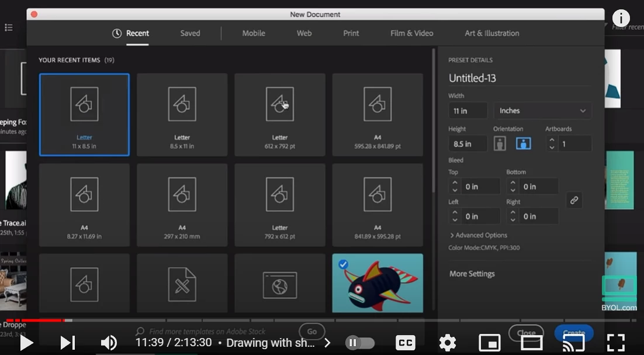Toggle closed captions CC
Viewport: 644px width, 355px height.
point(406,343)
